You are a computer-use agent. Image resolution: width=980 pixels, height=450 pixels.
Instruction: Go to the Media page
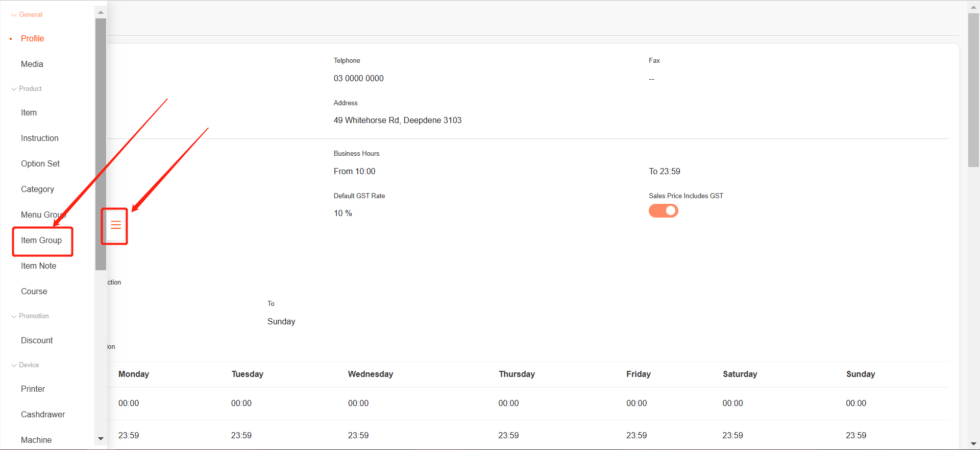point(32,64)
